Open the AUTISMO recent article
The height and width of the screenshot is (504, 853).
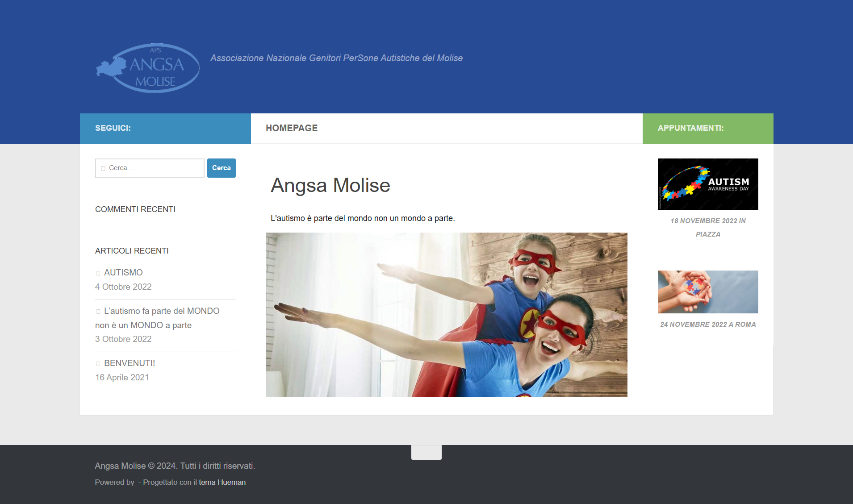[x=123, y=273]
